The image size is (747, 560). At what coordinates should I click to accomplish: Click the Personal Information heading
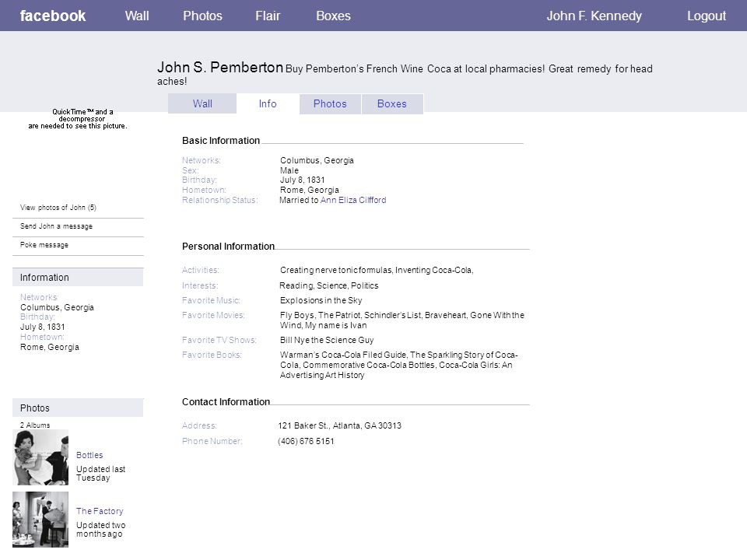click(228, 247)
